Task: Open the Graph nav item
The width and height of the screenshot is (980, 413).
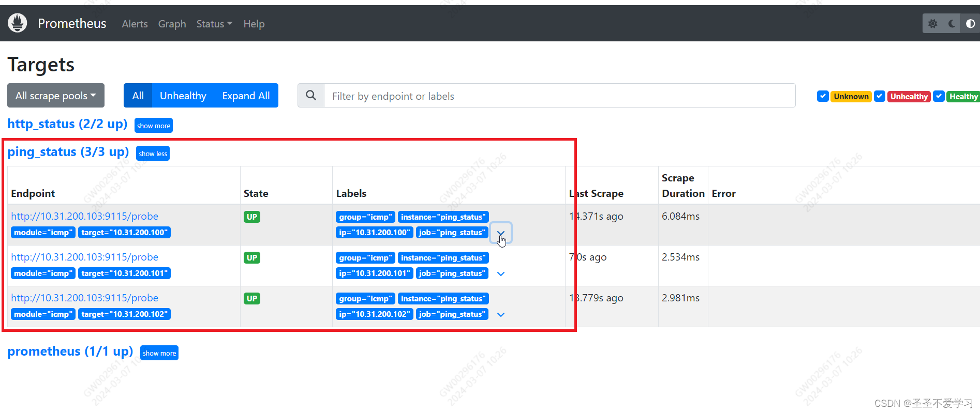Action: (172, 24)
